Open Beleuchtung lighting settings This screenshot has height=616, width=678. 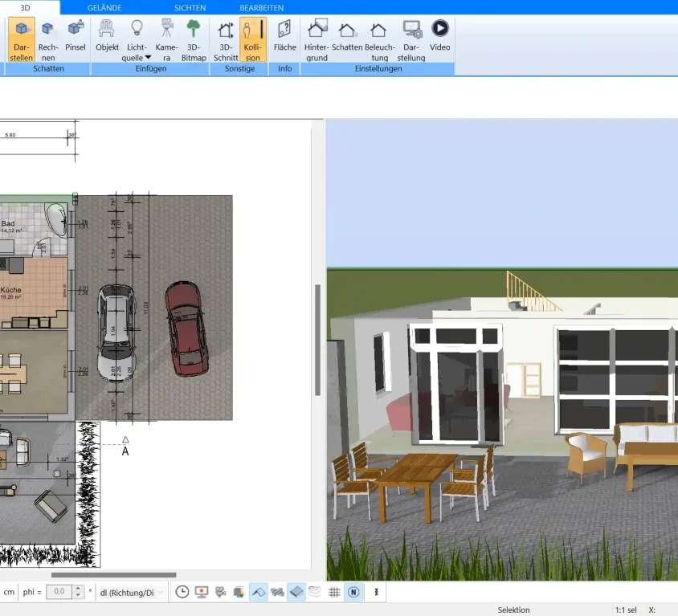(x=379, y=40)
